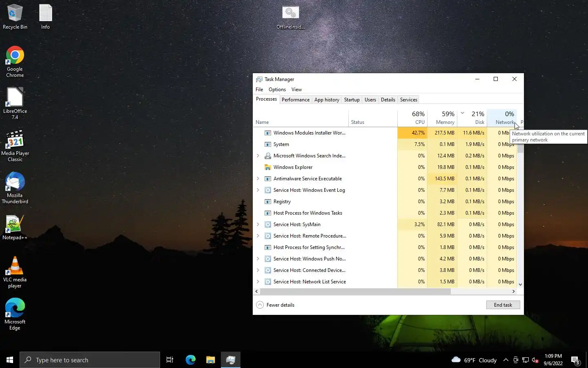Screen dimensions: 588x368
Task: Launch Microsoft Edge desktop shortcut
Action: (x=15, y=314)
